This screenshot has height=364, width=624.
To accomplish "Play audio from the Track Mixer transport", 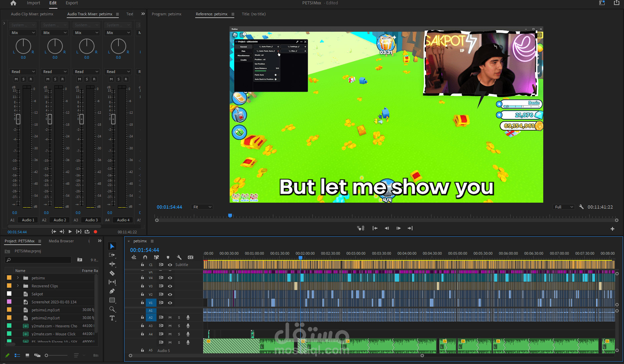I will (x=70, y=231).
